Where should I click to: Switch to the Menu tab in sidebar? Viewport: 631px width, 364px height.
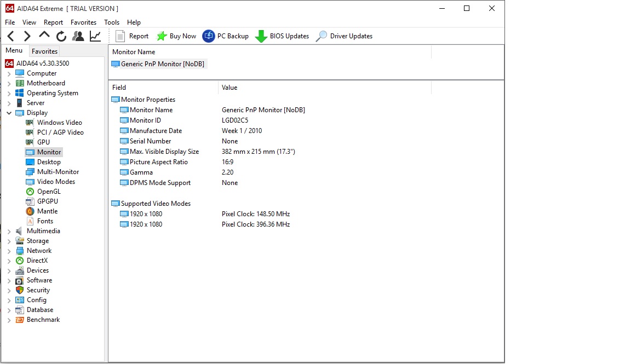pos(14,50)
